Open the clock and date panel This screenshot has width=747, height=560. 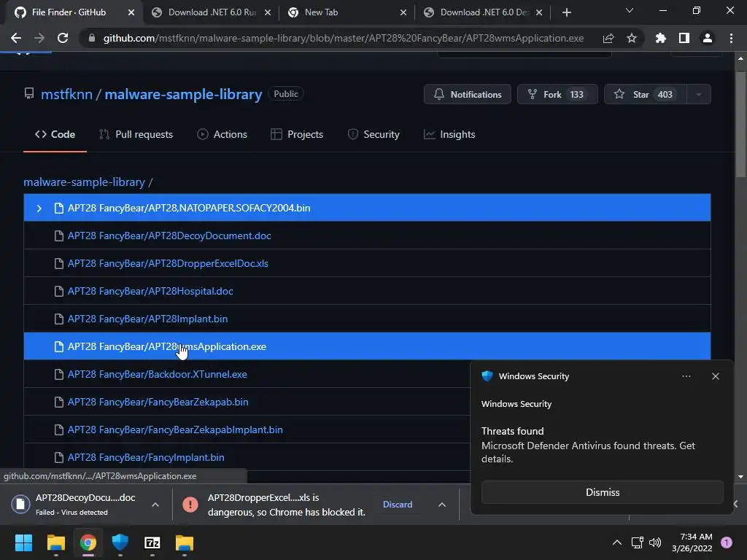[x=692, y=542]
